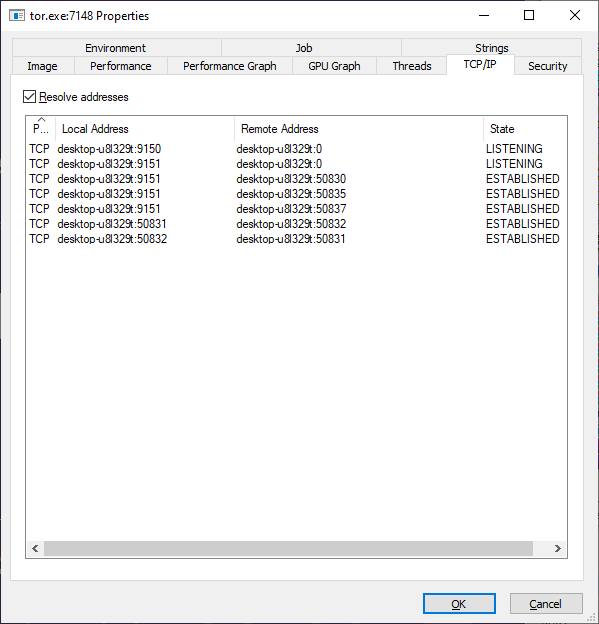Dismiss dialog with the Cancel button

(546, 604)
